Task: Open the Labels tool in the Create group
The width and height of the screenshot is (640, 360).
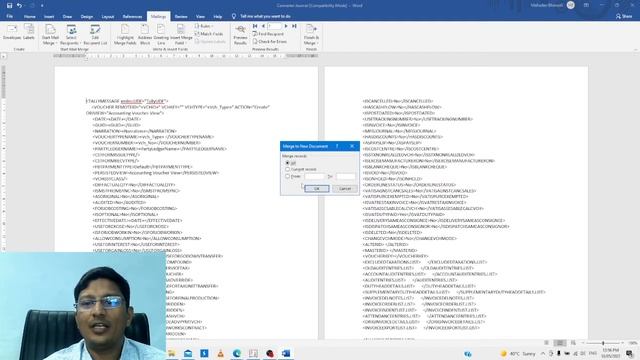Action: pyautogui.click(x=29, y=32)
